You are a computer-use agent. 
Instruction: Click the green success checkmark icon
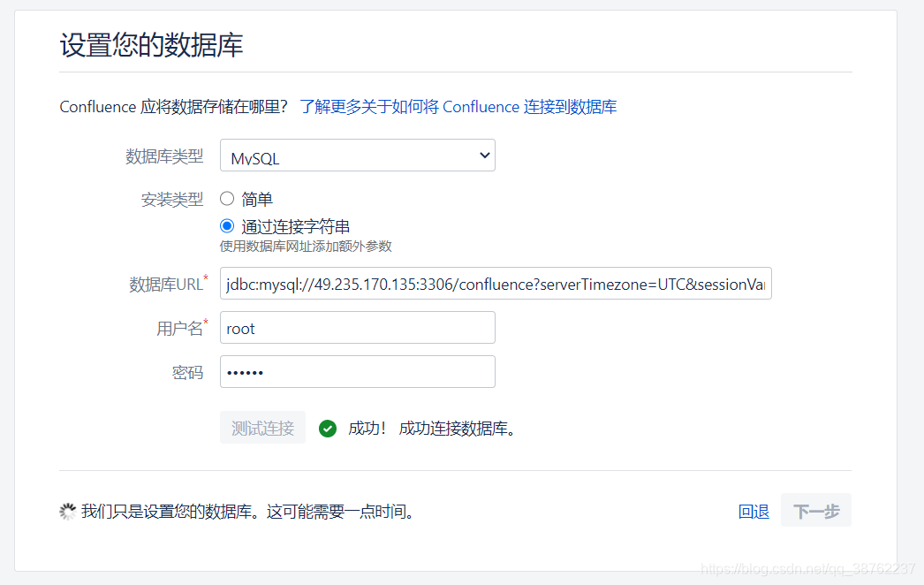pyautogui.click(x=328, y=429)
